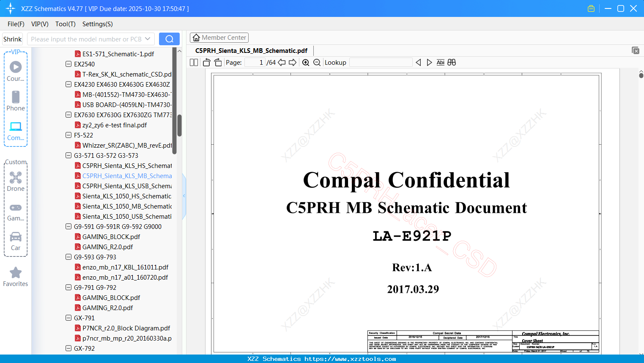Open the Car category

coord(16,241)
